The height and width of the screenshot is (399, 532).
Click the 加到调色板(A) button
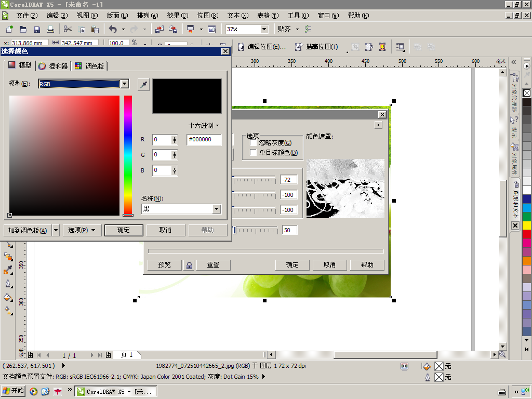click(x=28, y=230)
